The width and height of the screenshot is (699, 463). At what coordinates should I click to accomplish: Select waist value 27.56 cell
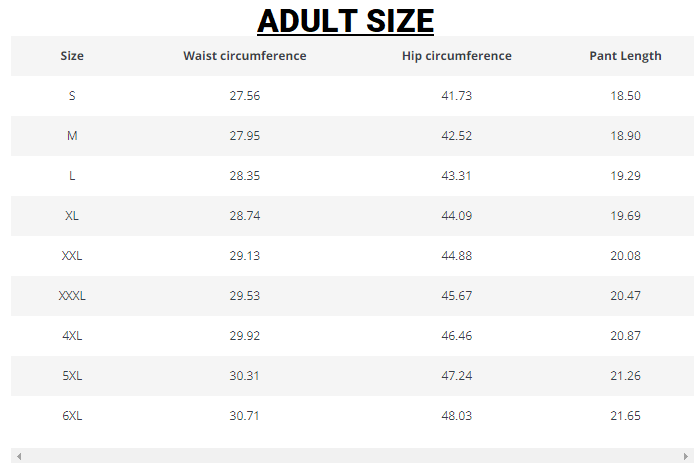pos(245,96)
